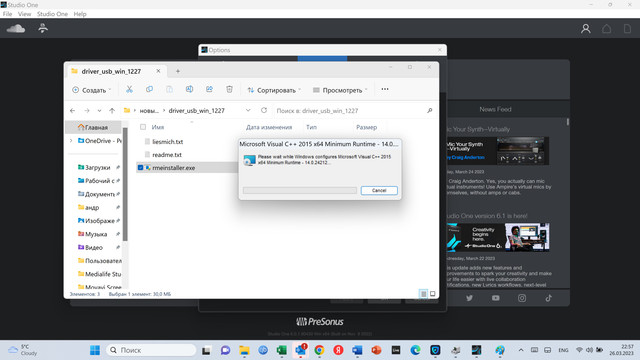Click the Cut scissors icon in Explorer
Image resolution: width=640 pixels, height=360 pixels.
tap(129, 89)
